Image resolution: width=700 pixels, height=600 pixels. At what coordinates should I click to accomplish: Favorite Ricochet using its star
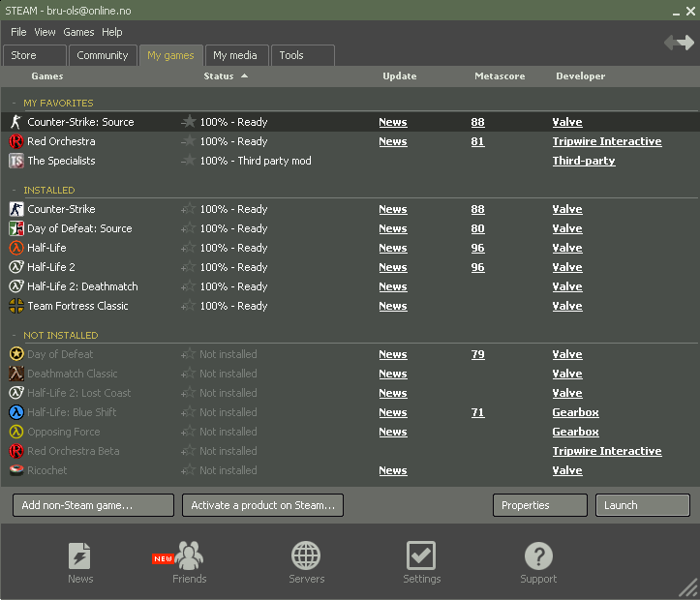189,469
